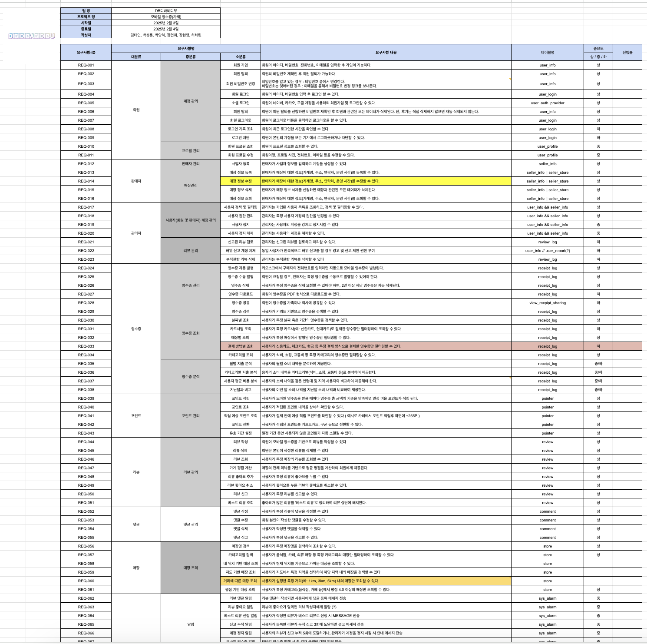This screenshot has height=644, width=647.
Task: Select the '진행률' header cell
Action: pos(627,53)
